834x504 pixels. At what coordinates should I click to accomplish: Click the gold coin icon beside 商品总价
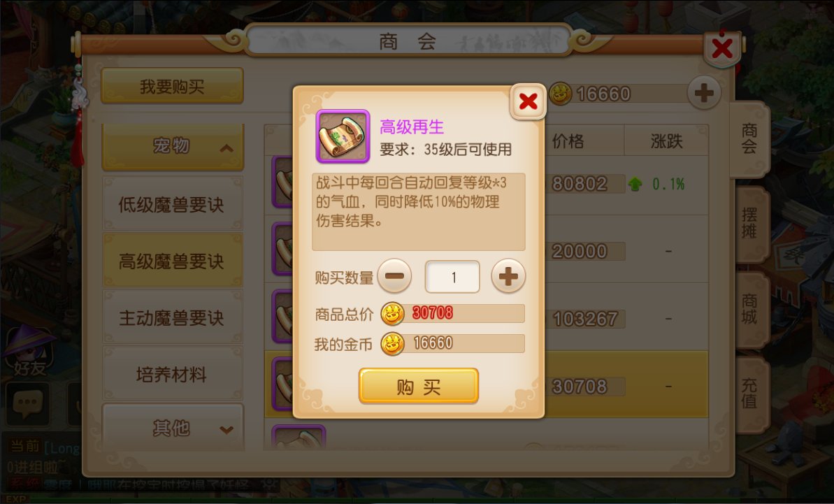(x=393, y=314)
